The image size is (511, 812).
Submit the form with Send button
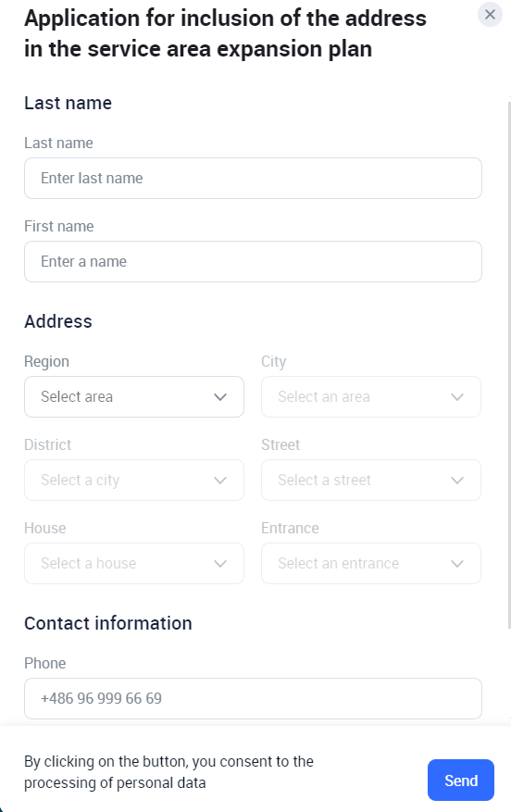(x=461, y=781)
